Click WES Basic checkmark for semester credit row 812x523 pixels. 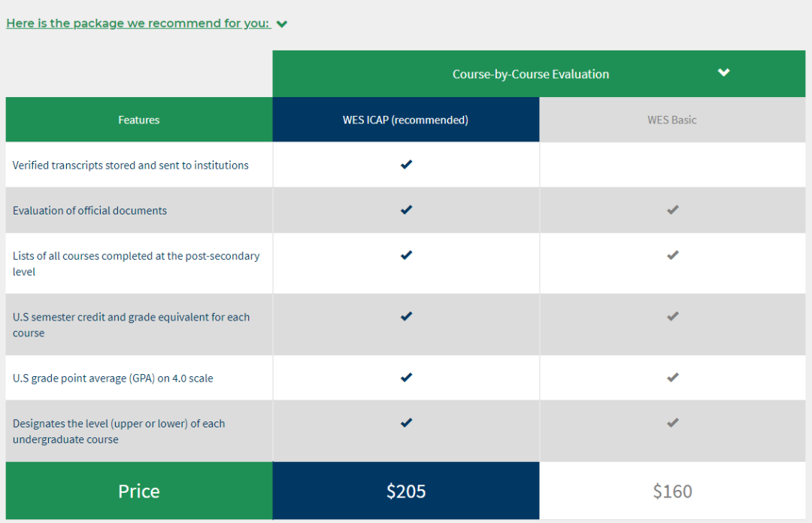(673, 317)
